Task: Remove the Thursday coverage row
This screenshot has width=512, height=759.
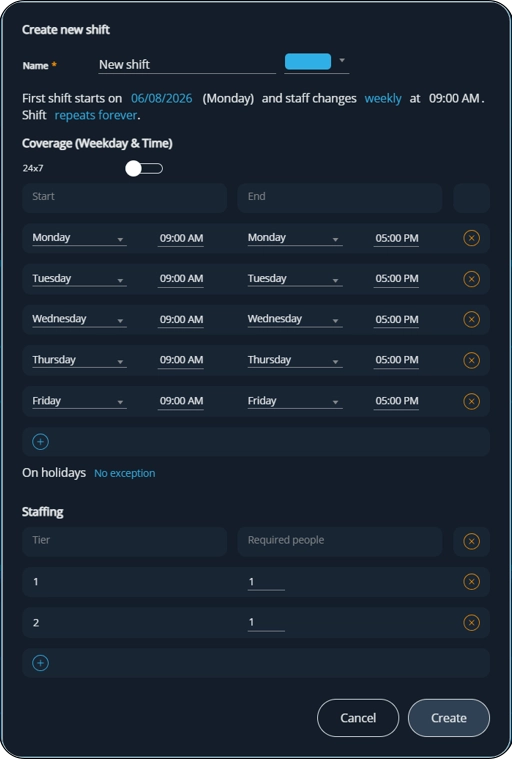Action: pos(471,360)
